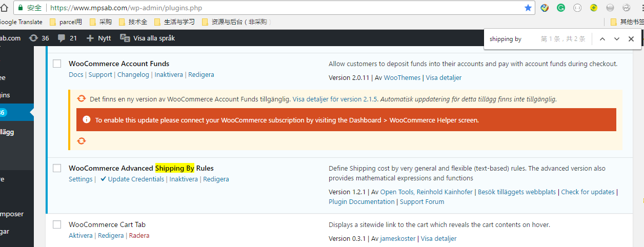This screenshot has width=644, height=247.
Task: Open 生活与学习 bookmark folder
Action: point(175,22)
